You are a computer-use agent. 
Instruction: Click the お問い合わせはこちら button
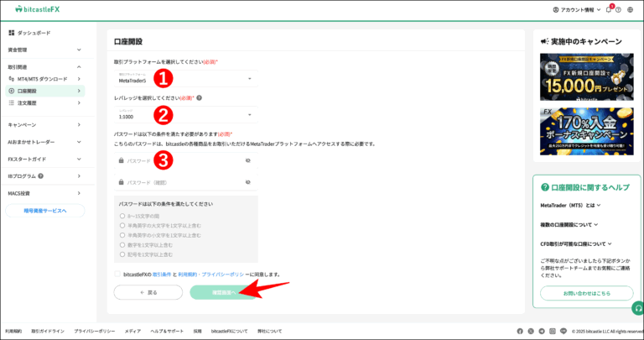(586, 294)
